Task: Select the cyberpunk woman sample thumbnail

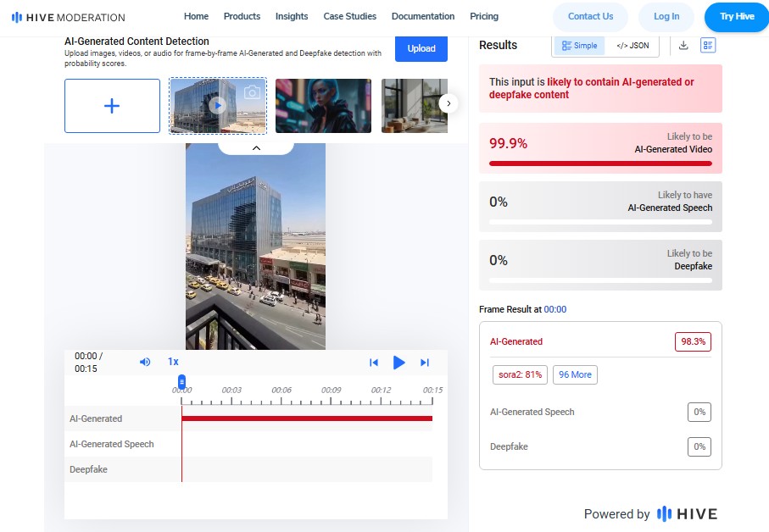Action: (323, 106)
